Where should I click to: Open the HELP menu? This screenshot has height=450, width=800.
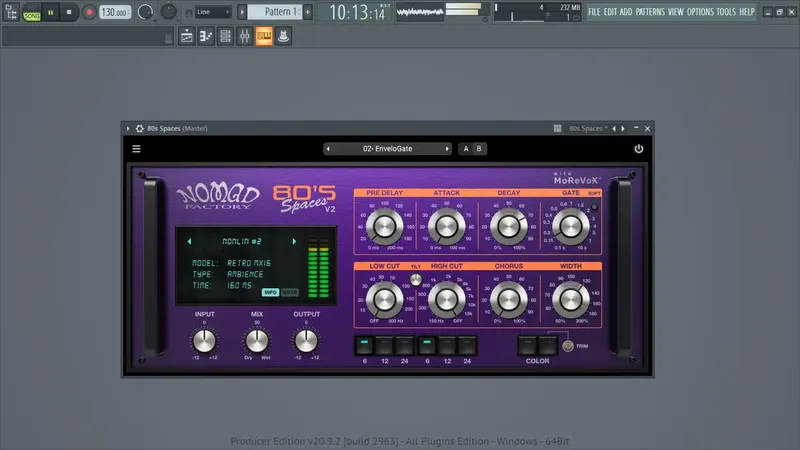click(x=747, y=12)
